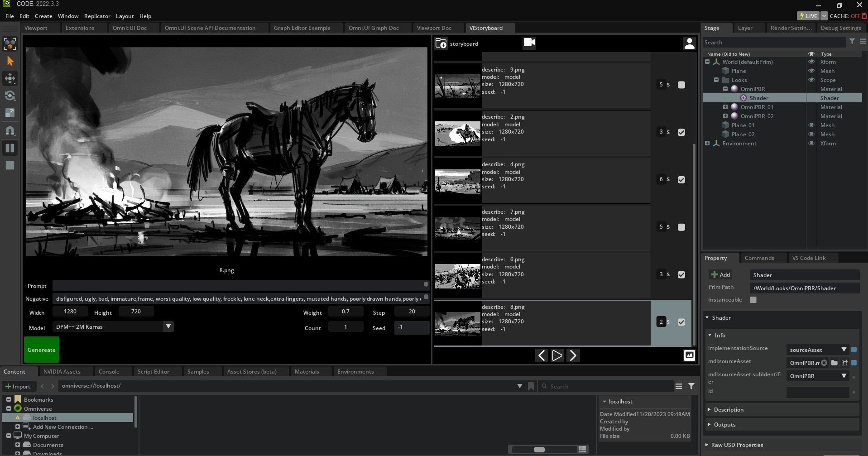Activate the move tool in left toolbar
868x456 pixels.
[x=10, y=78]
